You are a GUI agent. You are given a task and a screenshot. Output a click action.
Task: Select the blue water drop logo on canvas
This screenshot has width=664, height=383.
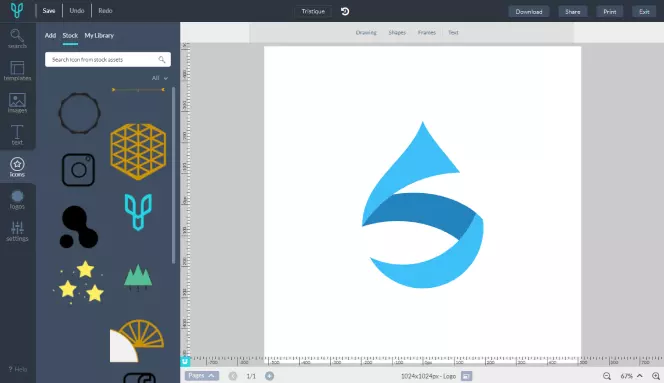tap(422, 205)
